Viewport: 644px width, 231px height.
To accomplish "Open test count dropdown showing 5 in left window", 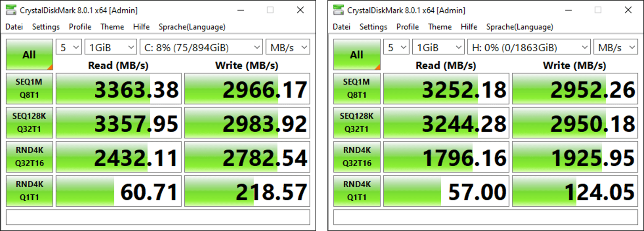I will point(69,47).
